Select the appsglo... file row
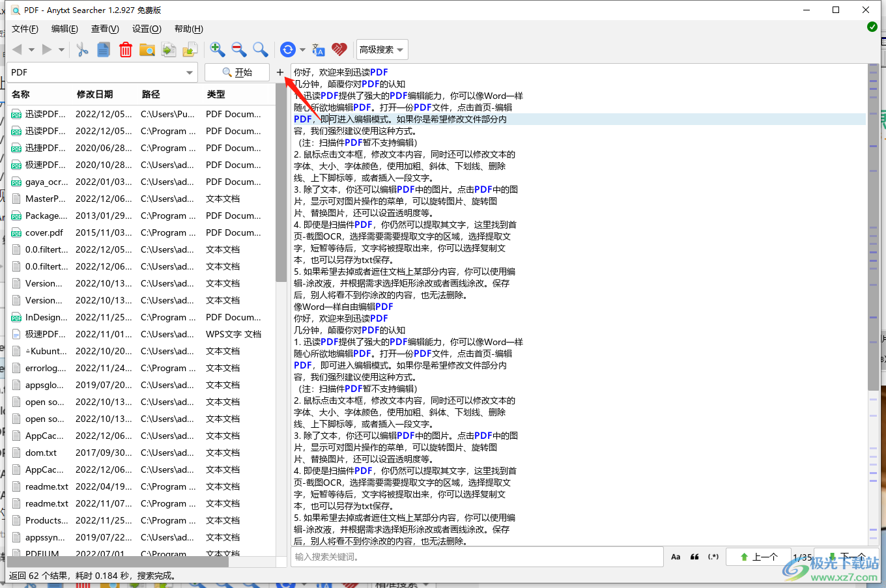 (141, 385)
